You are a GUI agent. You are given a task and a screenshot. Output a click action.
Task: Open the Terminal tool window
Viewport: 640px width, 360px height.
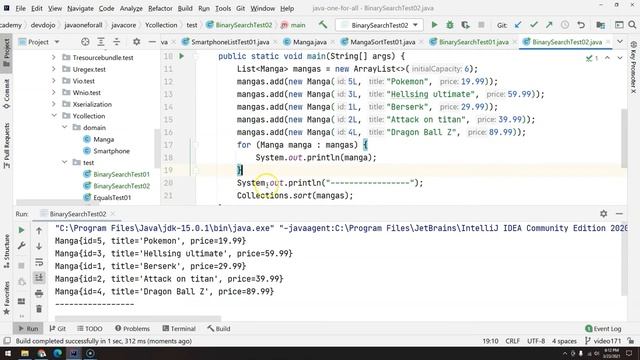[x=179, y=328]
